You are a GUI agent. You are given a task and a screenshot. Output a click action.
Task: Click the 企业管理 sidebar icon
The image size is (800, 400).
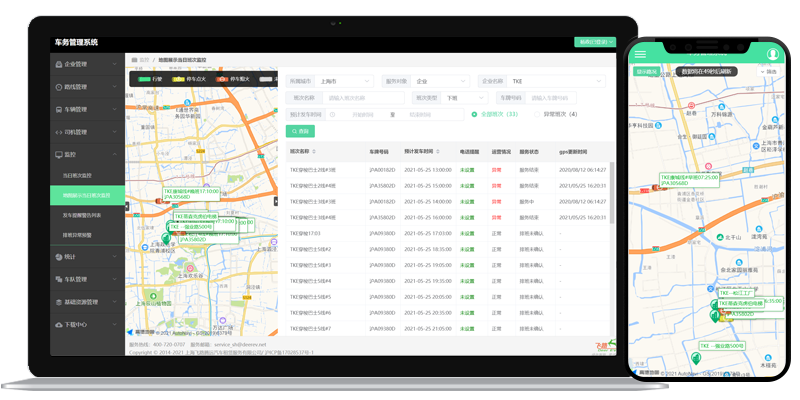(57, 63)
